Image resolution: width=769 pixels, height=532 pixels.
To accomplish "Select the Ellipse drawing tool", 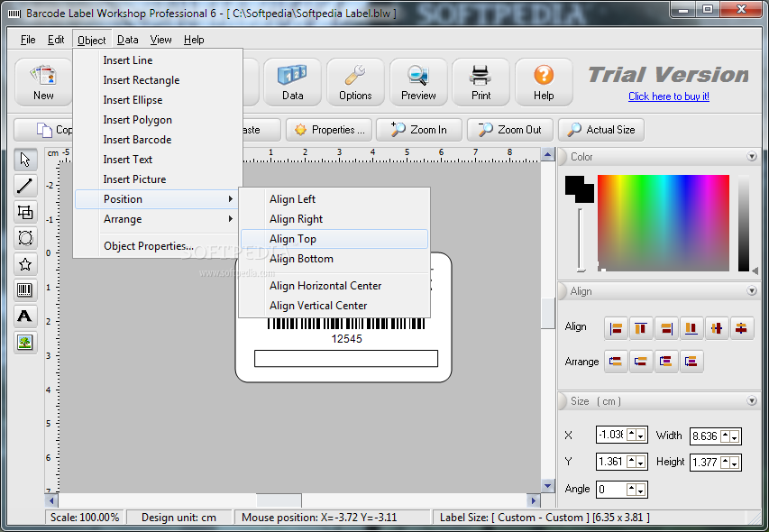I will click(25, 238).
